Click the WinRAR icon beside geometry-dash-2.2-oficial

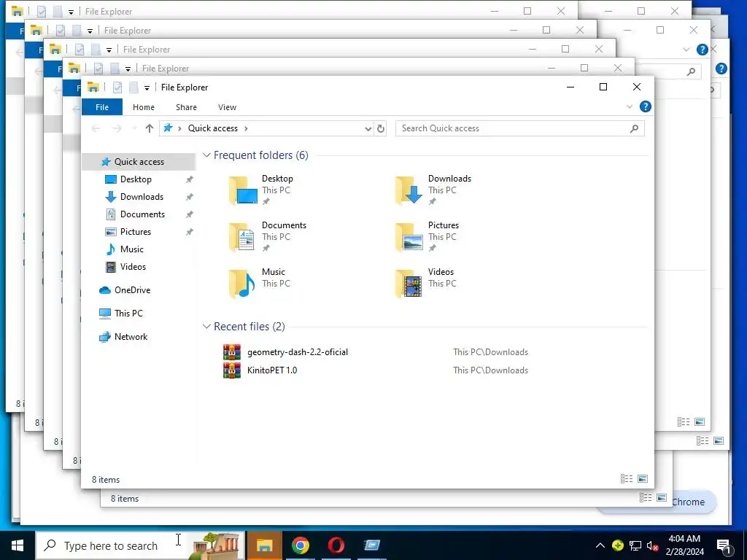tap(232, 352)
